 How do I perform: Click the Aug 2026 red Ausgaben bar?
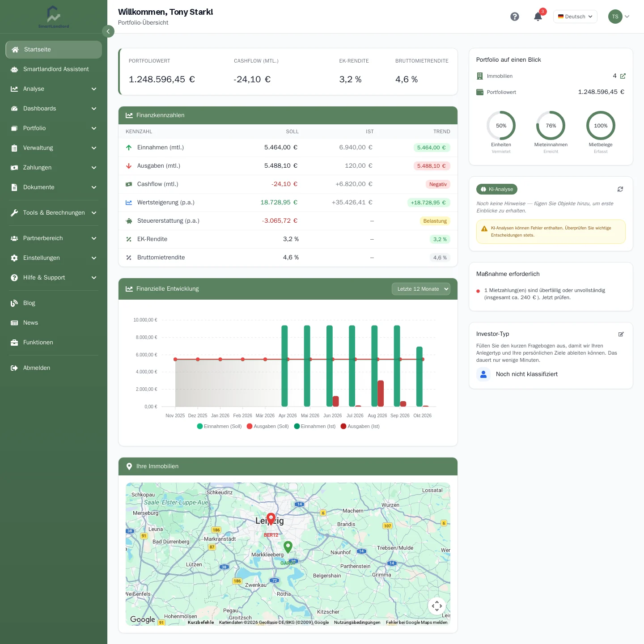[381, 394]
